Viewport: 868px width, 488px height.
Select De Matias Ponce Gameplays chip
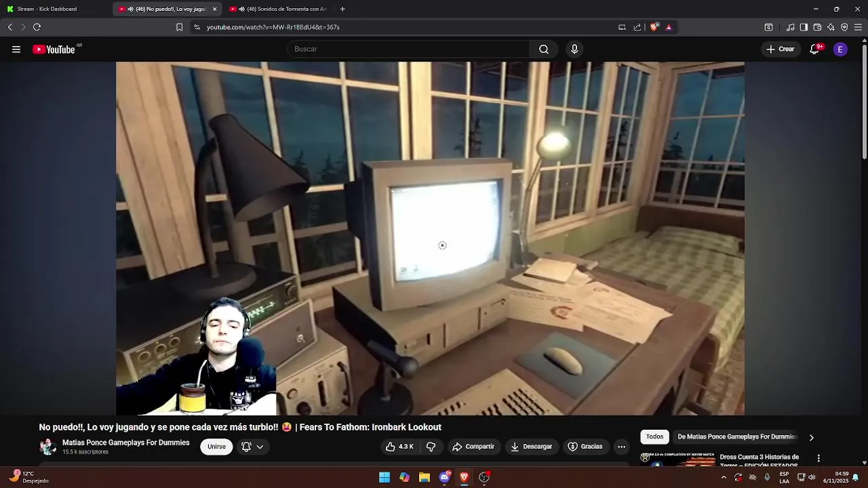coord(736,437)
